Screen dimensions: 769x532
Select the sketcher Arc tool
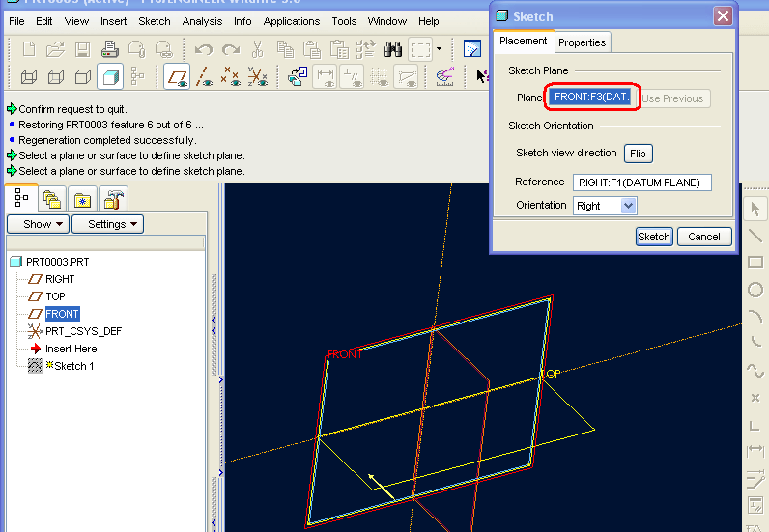tap(755, 317)
